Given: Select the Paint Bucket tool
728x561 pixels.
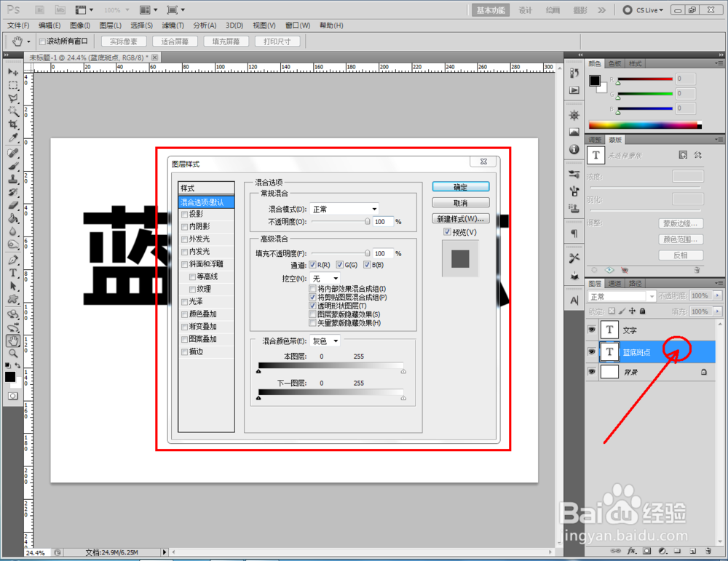Looking at the screenshot, I should (x=13, y=218).
